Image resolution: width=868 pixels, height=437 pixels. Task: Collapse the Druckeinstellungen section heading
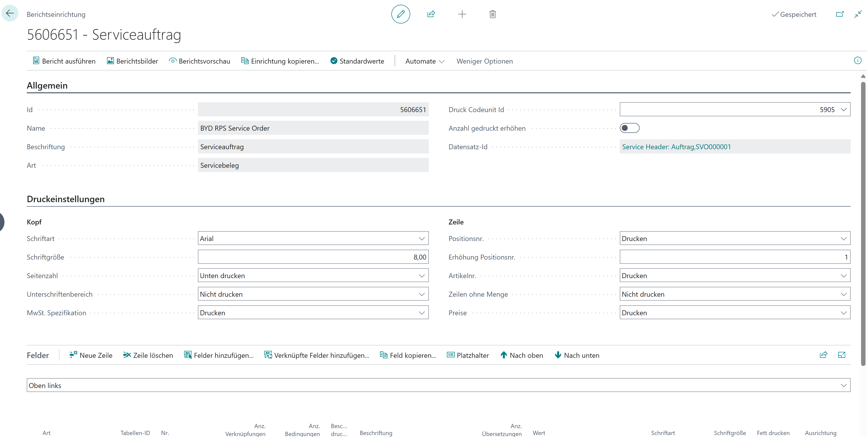(66, 199)
